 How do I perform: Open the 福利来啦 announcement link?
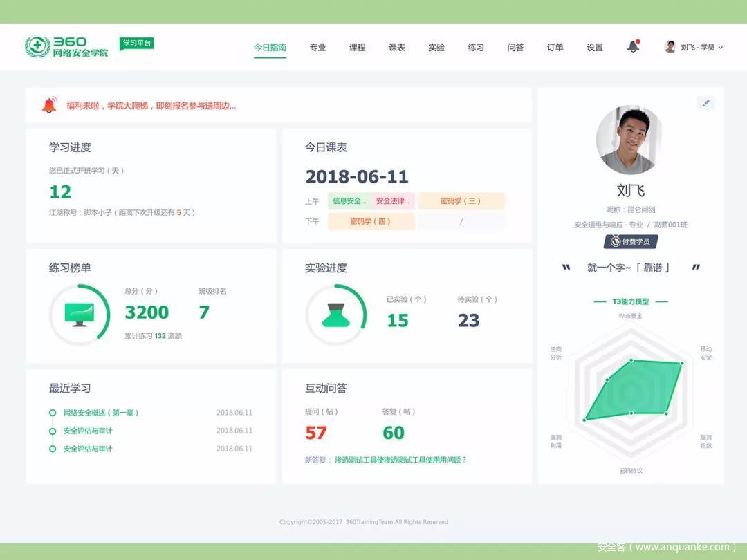pos(151,106)
